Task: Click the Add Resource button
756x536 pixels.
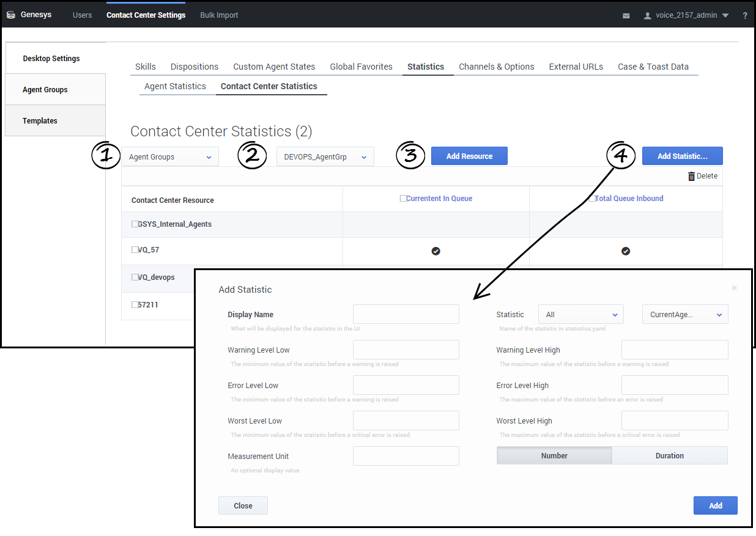Action: coord(469,156)
